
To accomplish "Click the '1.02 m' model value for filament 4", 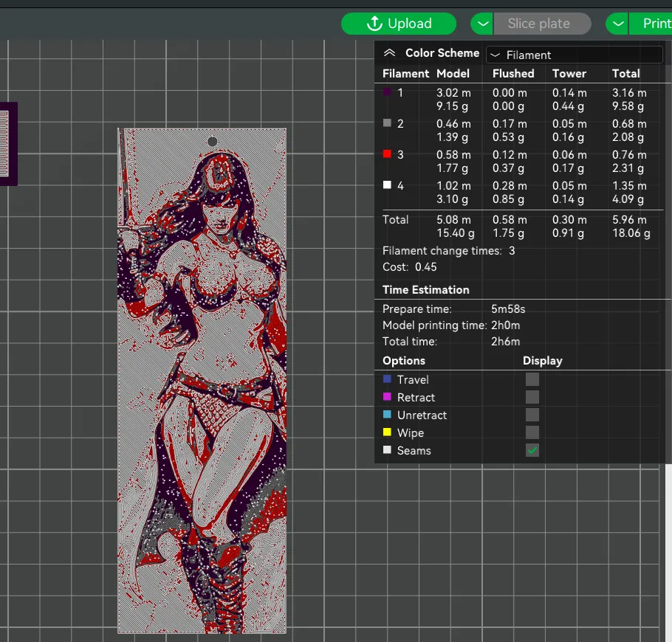I will (453, 185).
